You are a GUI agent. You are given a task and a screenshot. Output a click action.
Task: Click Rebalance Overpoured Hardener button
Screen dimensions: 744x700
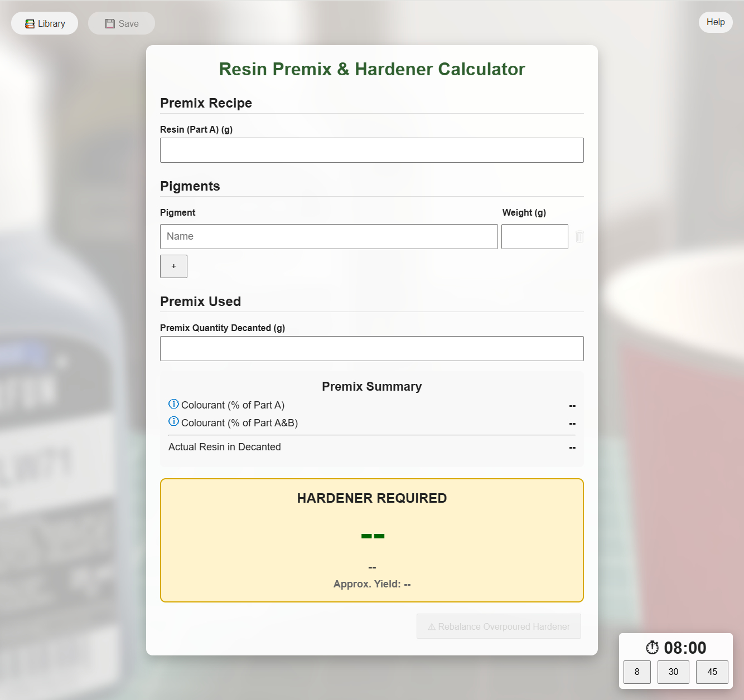click(x=499, y=626)
